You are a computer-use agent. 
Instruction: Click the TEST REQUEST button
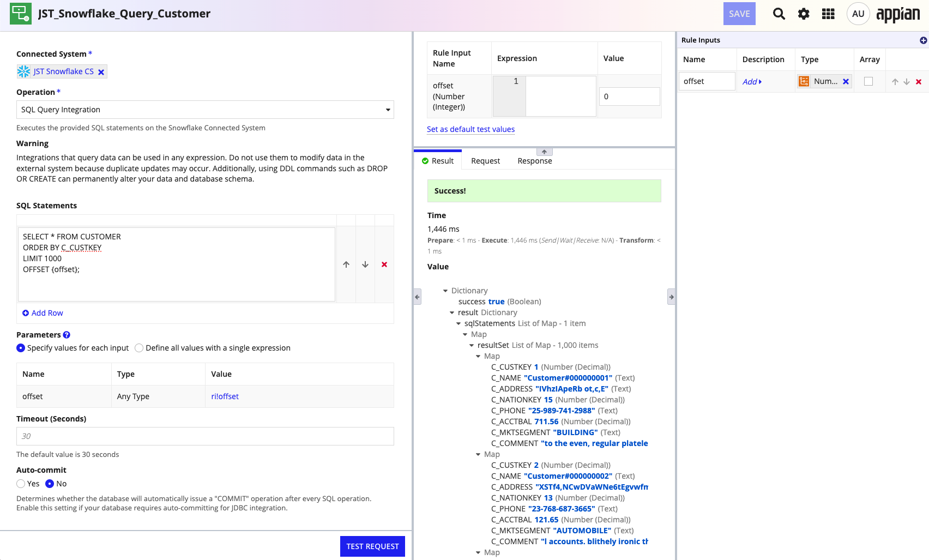pos(372,546)
